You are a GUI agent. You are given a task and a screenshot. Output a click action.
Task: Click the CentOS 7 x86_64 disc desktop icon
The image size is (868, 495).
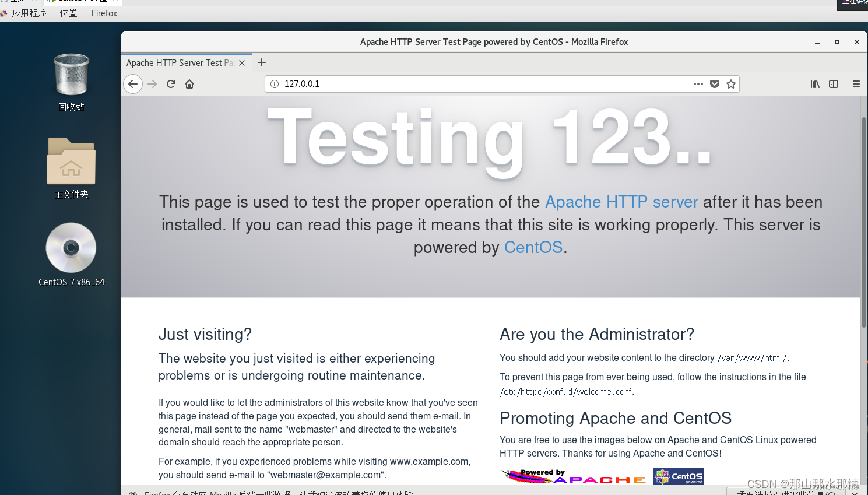pos(71,248)
